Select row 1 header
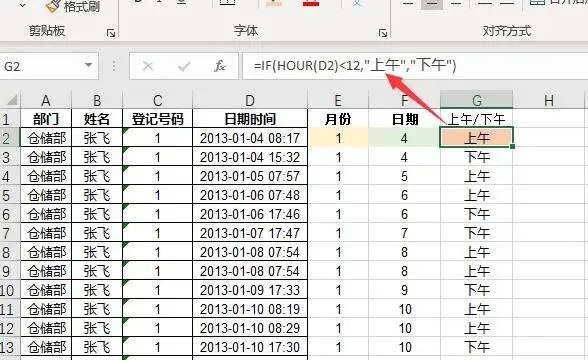 pyautogui.click(x=9, y=119)
